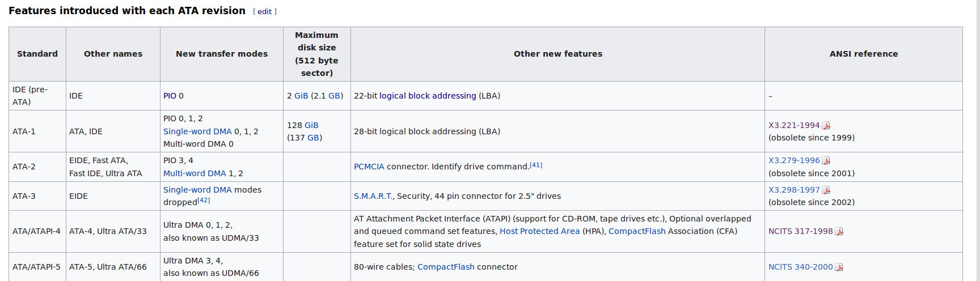Click the PDF icon next to NCITS 317-1998
This screenshot has height=281, width=980.
click(x=839, y=232)
